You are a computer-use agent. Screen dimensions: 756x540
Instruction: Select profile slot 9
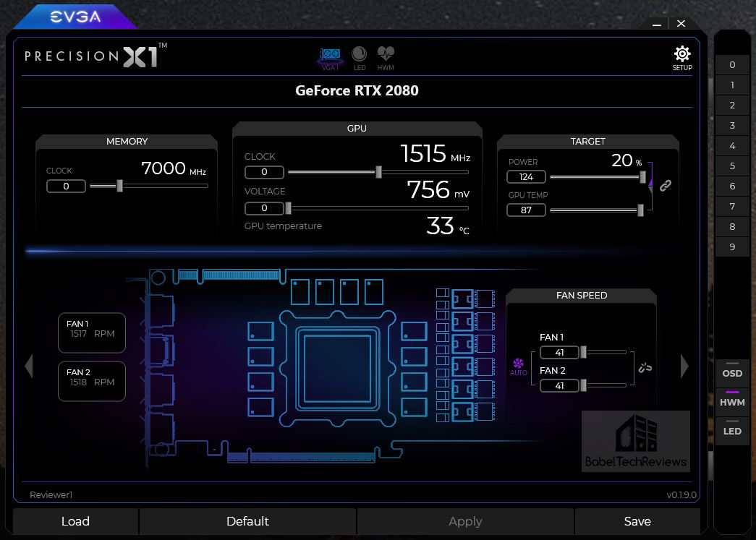732,247
